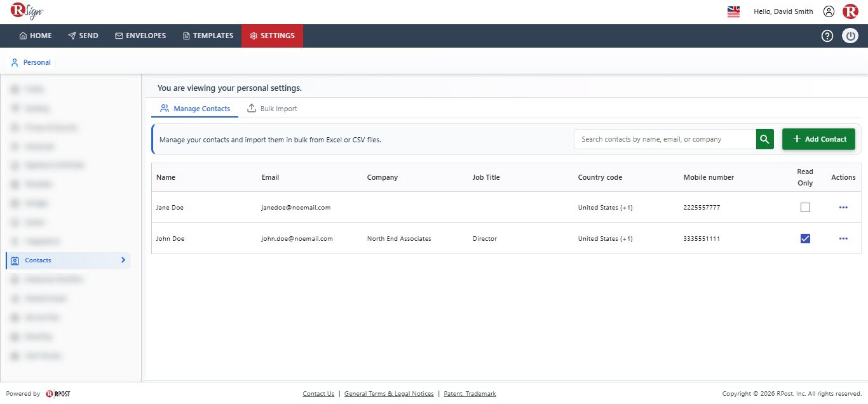Click the Company column header
868x404 pixels.
(383, 177)
